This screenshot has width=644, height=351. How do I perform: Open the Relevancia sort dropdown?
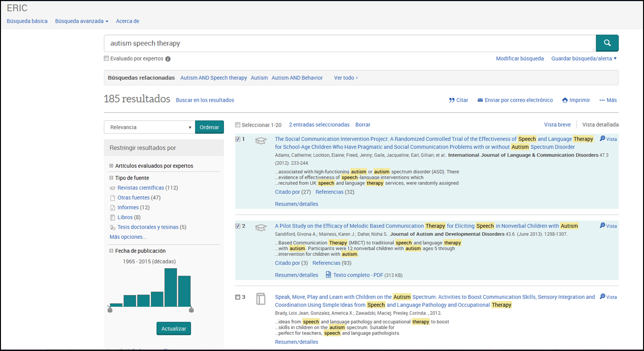[149, 127]
